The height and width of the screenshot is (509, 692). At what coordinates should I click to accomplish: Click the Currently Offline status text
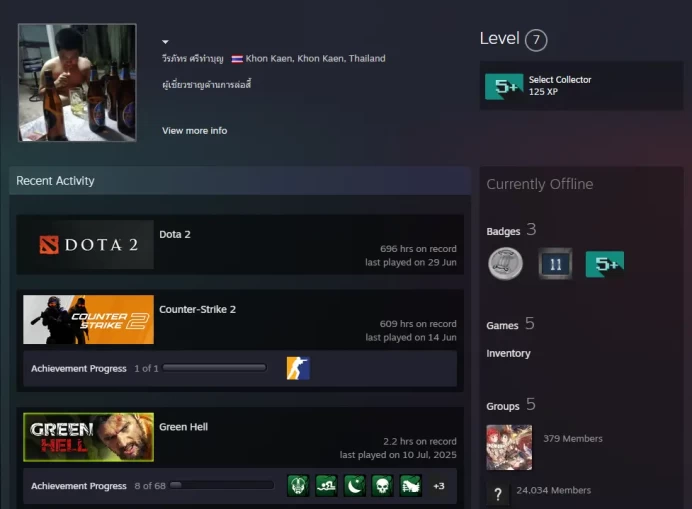pos(540,184)
